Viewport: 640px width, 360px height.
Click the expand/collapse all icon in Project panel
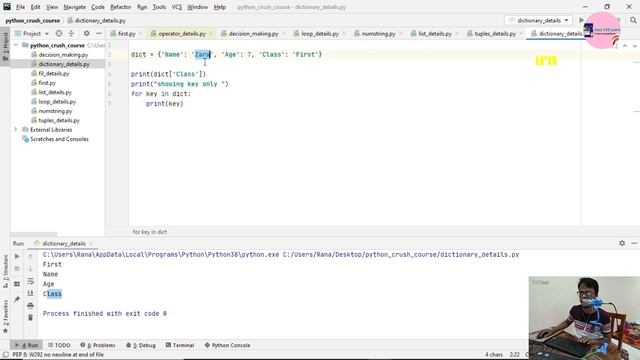tap(71, 33)
